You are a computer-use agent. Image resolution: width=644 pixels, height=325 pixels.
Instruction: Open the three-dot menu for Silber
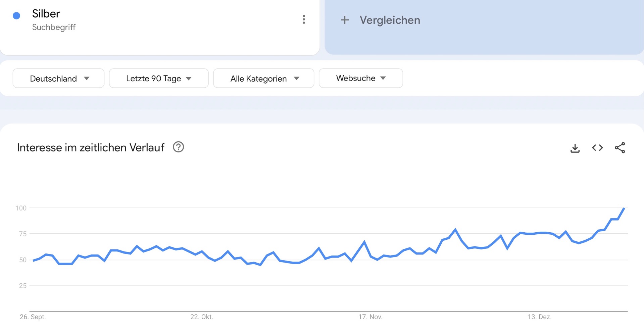(304, 19)
